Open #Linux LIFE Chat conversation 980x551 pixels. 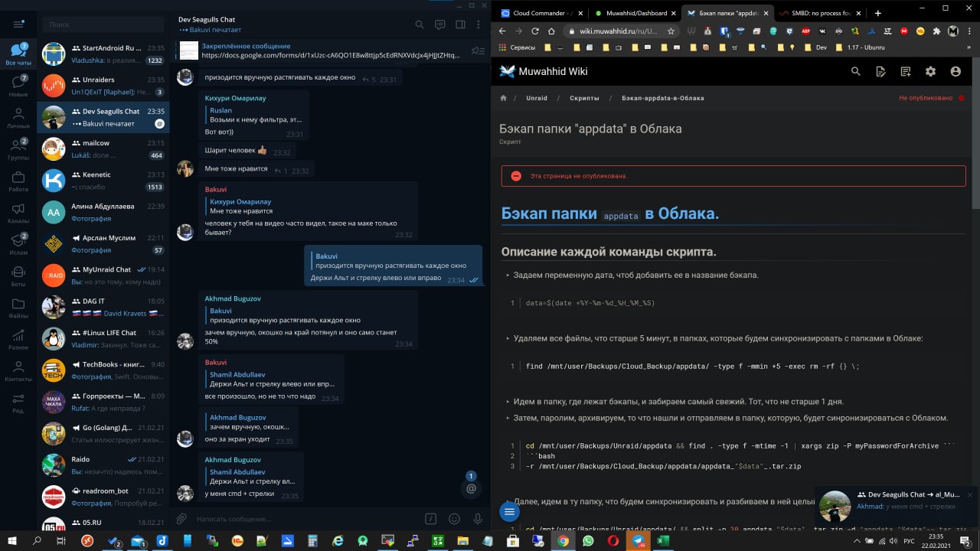pyautogui.click(x=103, y=338)
